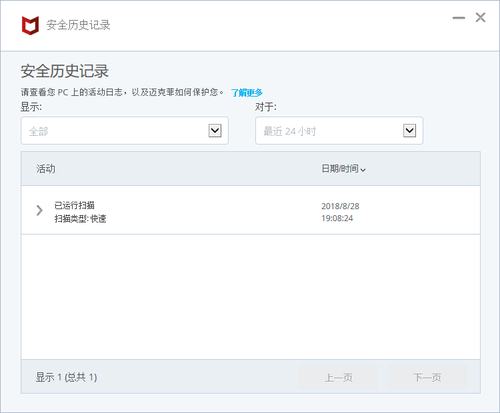Click the time 19:08:24

coord(337,218)
